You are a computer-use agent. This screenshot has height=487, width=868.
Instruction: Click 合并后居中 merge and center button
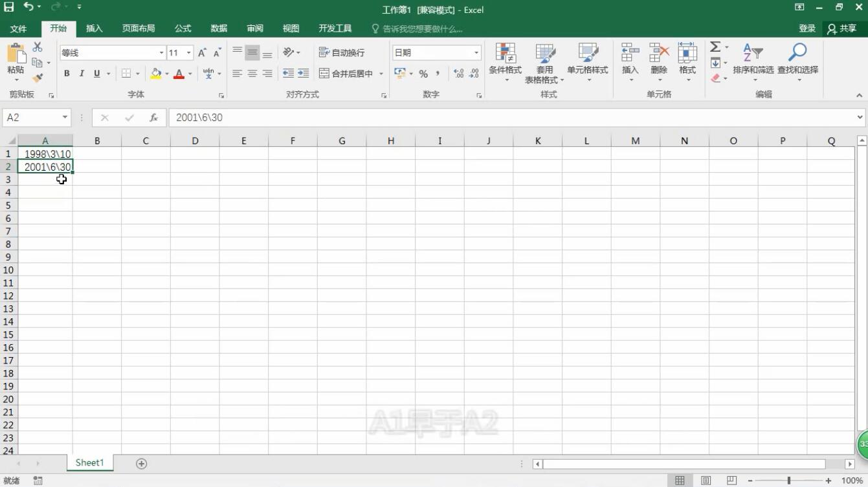click(x=346, y=74)
